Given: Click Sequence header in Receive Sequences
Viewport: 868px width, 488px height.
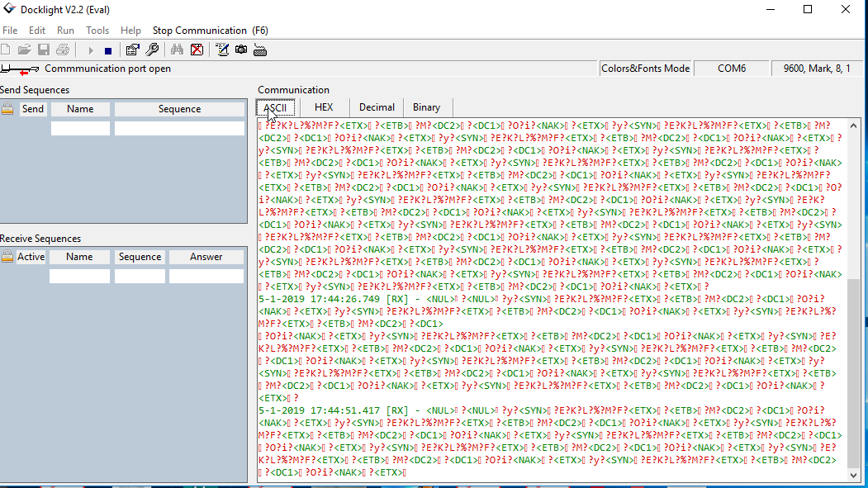Looking at the screenshot, I should tap(140, 257).
